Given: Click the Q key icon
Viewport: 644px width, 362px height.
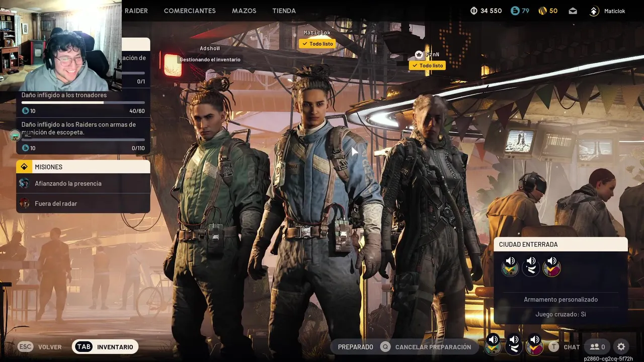Looking at the screenshot, I should [385, 347].
